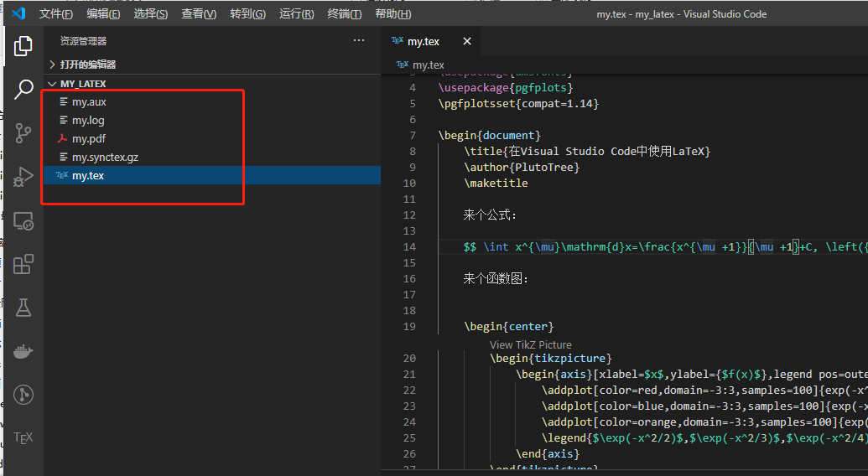Click line number 14 in the gutter
Image resolution: width=868 pixels, height=476 pixels.
(409, 246)
